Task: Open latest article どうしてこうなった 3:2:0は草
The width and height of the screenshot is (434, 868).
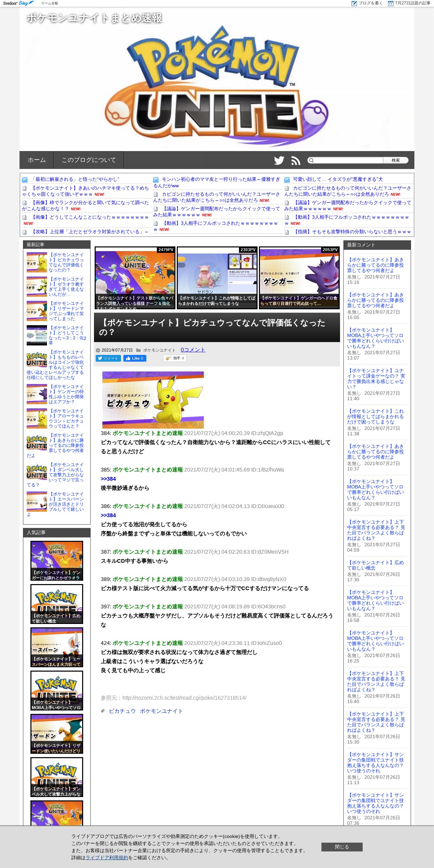Action: (67, 335)
